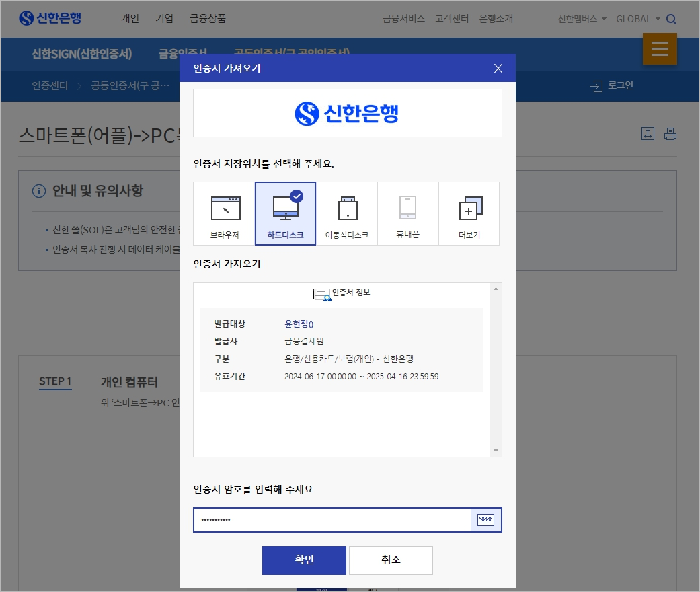Click the print icon
The height and width of the screenshot is (592, 700).
point(670,134)
